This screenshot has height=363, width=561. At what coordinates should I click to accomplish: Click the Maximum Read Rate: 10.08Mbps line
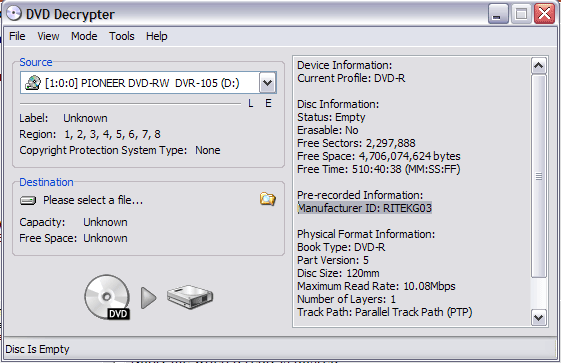pyautogui.click(x=376, y=286)
